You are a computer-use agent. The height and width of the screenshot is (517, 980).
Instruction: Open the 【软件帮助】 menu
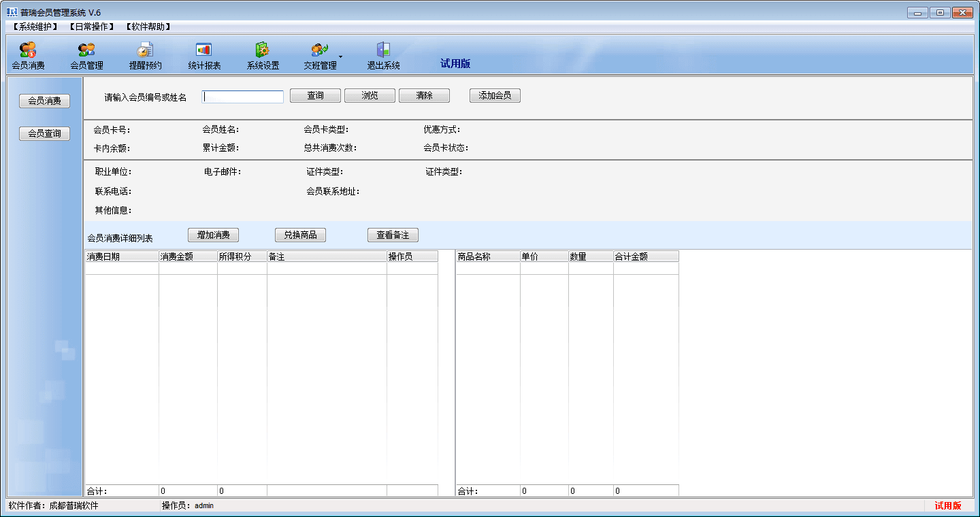coord(148,27)
